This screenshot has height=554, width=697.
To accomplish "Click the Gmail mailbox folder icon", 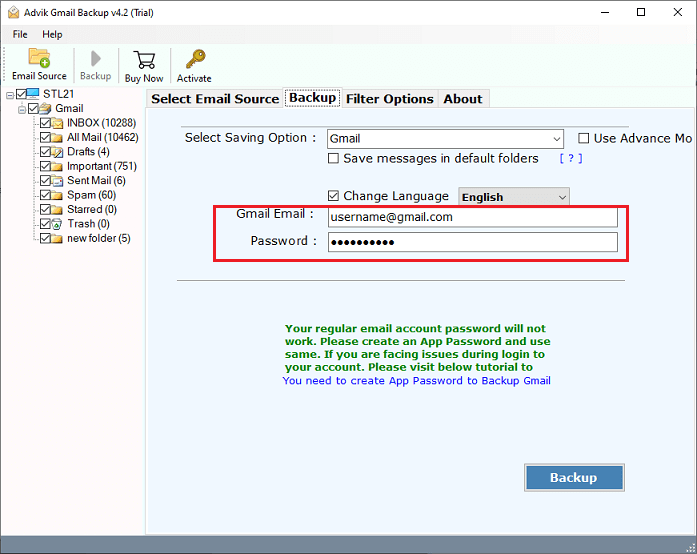I will click(45, 108).
